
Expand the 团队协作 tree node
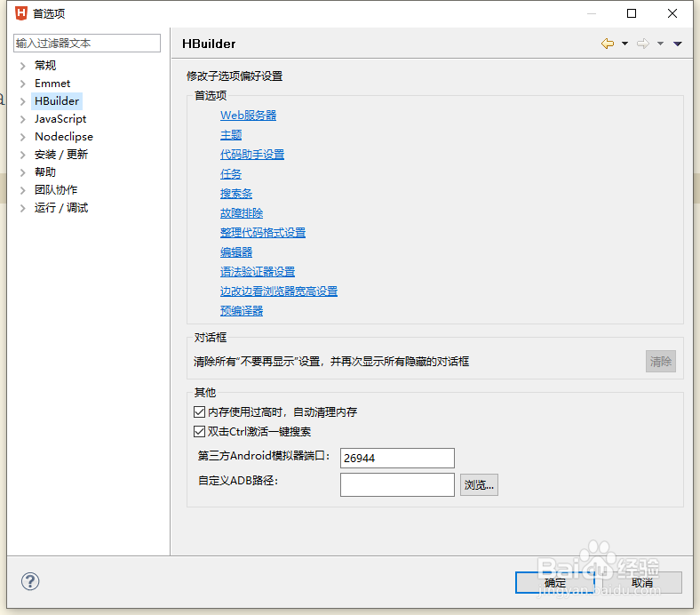coord(23,190)
